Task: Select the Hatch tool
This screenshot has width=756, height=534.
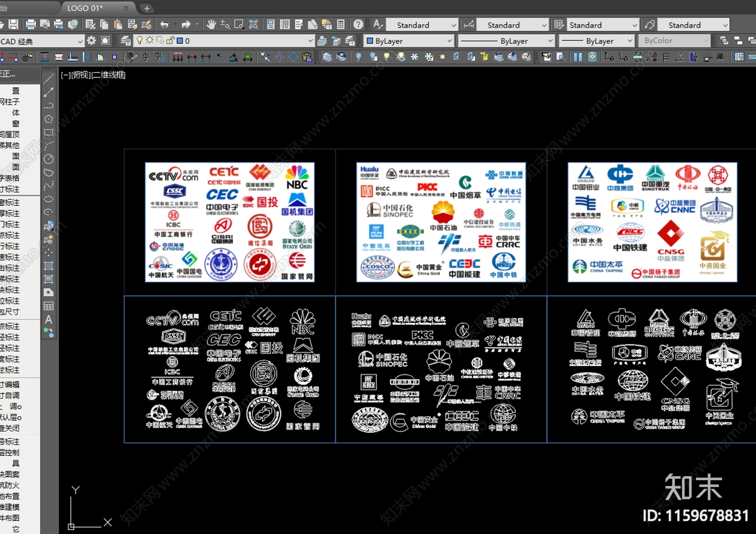Action: 48,266
